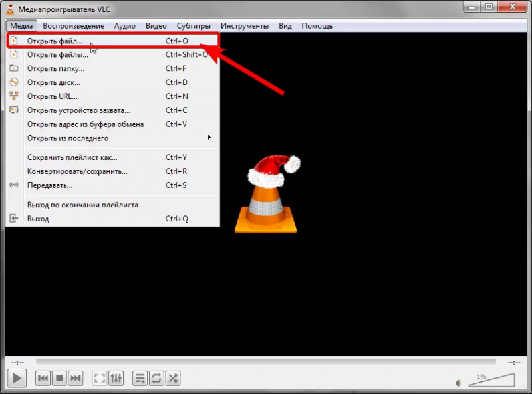Select Конвертировать/сохранить... entry

click(x=112, y=171)
